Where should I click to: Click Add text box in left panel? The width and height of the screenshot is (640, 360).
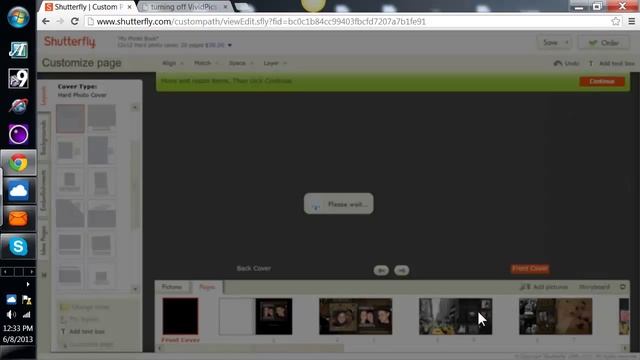point(83,331)
